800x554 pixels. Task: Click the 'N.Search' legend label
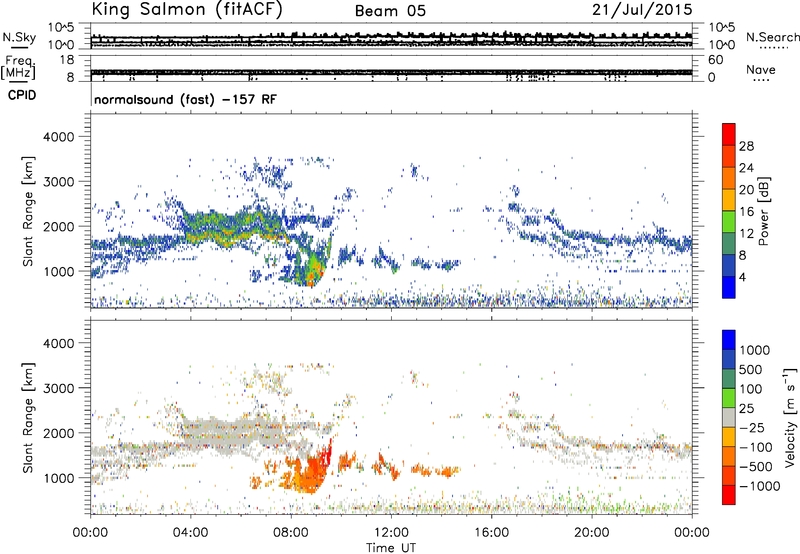[x=773, y=37]
